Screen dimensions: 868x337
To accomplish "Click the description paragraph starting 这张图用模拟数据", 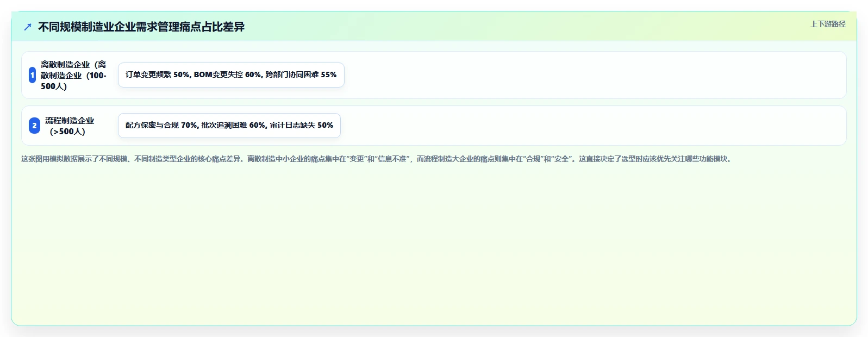I will click(377, 159).
